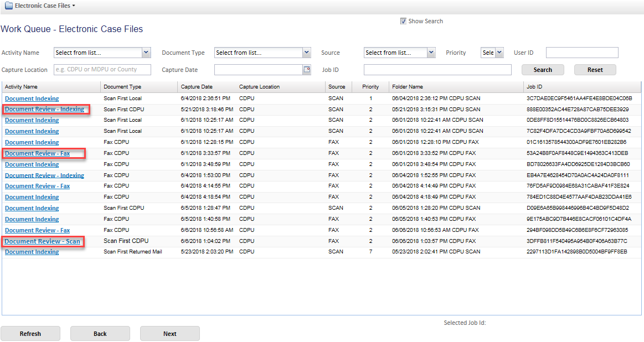Image resolution: width=644 pixels, height=342 pixels.
Task: Click the Refresh button
Action: (x=30, y=334)
